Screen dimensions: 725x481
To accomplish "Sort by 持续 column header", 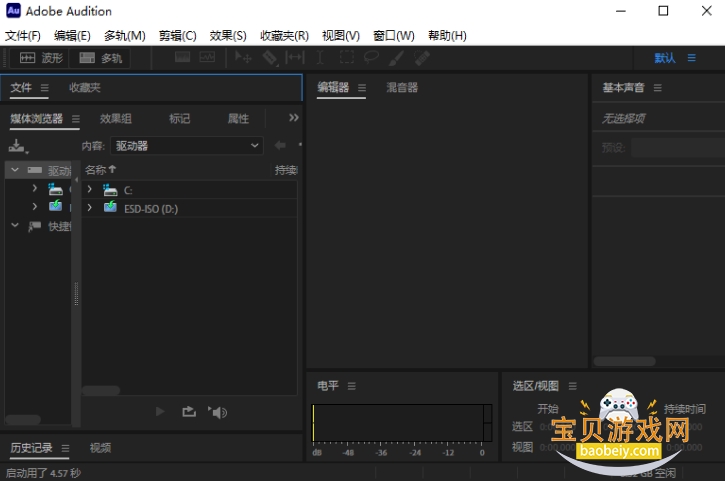I will tap(286, 170).
